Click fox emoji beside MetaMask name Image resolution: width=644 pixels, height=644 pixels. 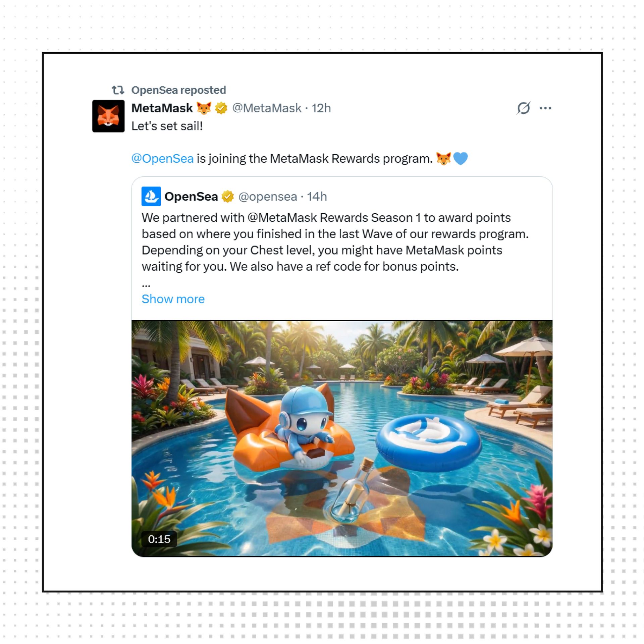[x=204, y=108]
